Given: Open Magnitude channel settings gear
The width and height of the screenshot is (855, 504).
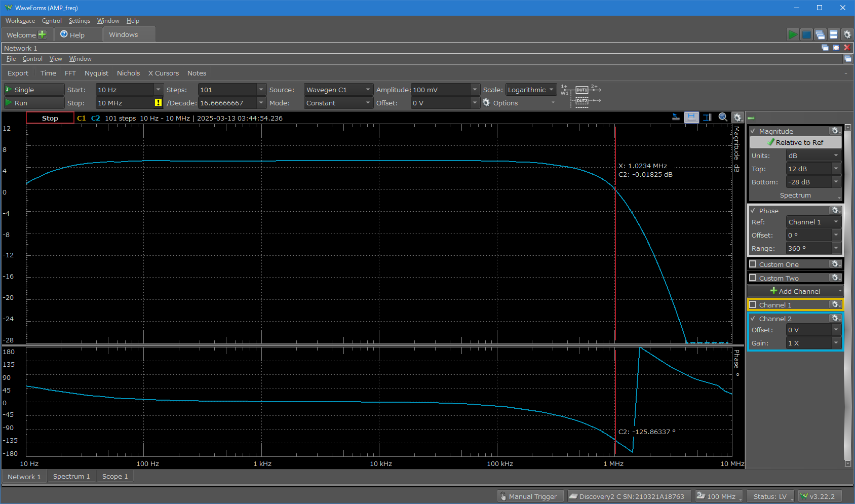Looking at the screenshot, I should [836, 131].
